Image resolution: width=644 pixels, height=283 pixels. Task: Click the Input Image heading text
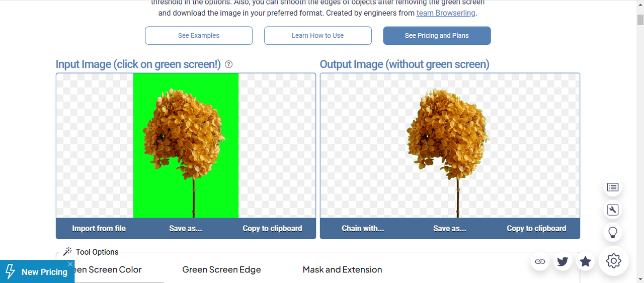(x=138, y=64)
